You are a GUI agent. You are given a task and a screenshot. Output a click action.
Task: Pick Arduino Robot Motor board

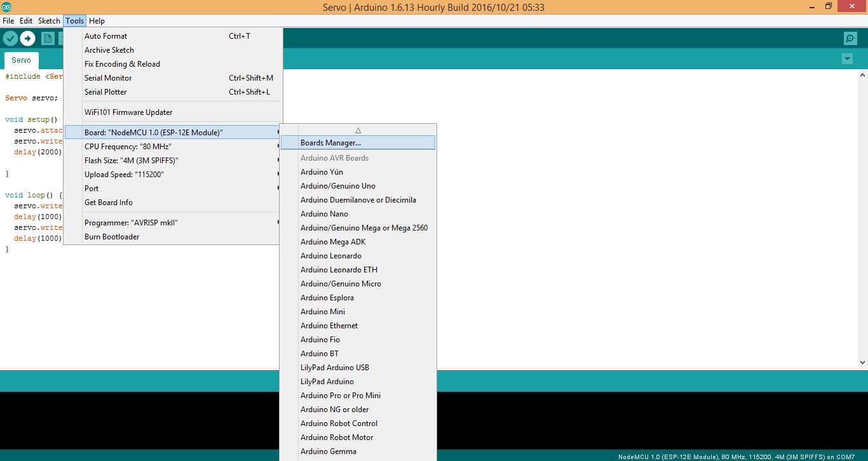(358, 438)
